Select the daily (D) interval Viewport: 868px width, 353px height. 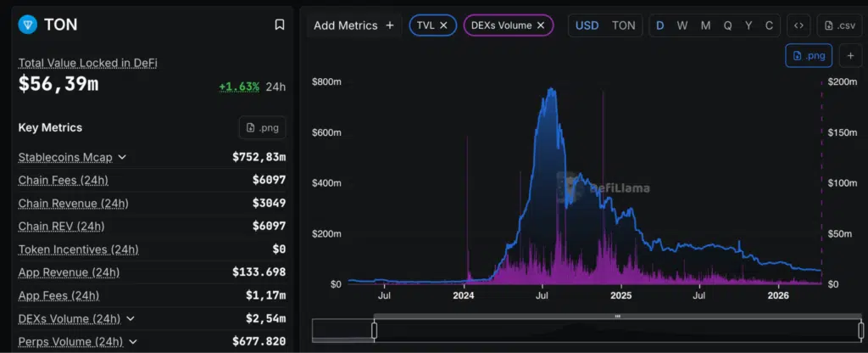(x=660, y=25)
